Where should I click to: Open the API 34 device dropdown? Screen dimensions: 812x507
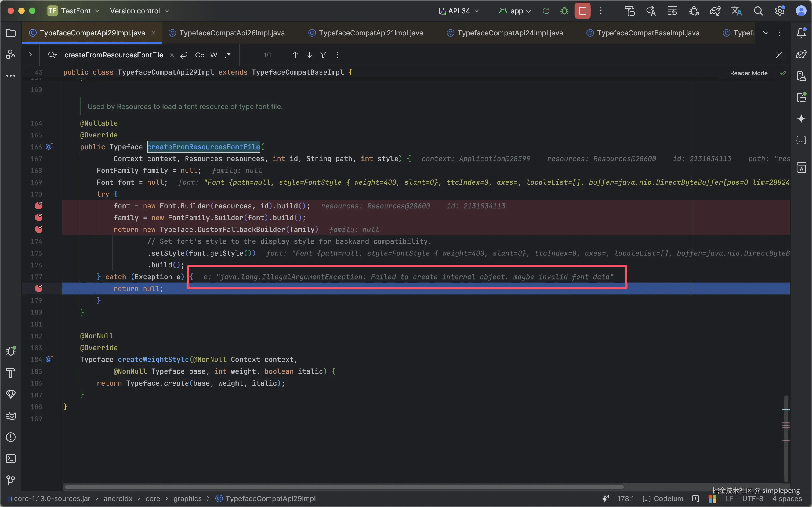[459, 11]
